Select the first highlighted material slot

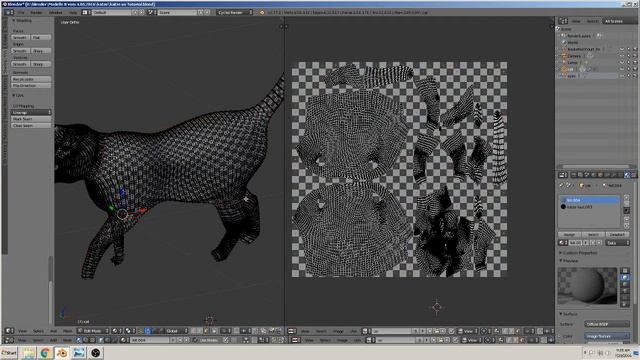[x=589, y=200]
